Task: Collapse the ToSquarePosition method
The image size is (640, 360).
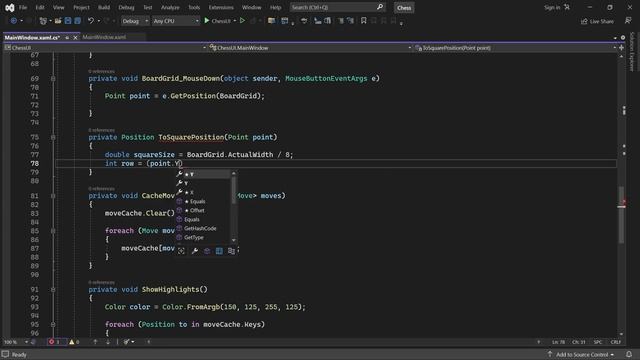Action: point(53,137)
